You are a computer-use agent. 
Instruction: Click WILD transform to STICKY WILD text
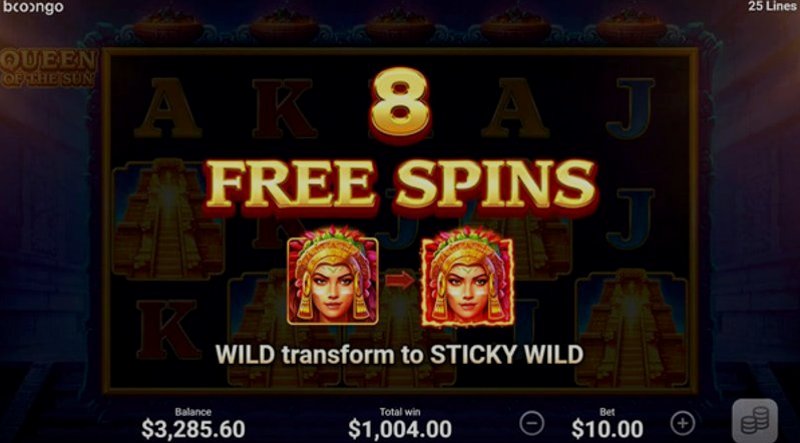coord(399,354)
